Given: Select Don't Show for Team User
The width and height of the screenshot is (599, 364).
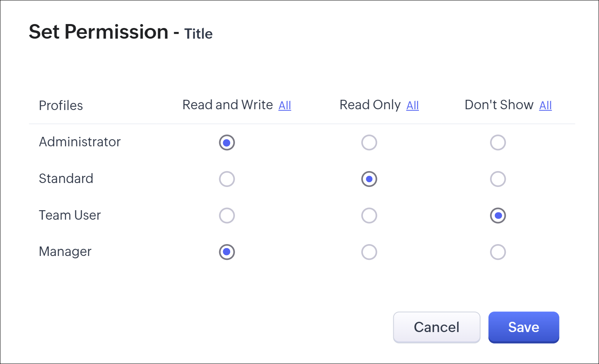Looking at the screenshot, I should (498, 216).
